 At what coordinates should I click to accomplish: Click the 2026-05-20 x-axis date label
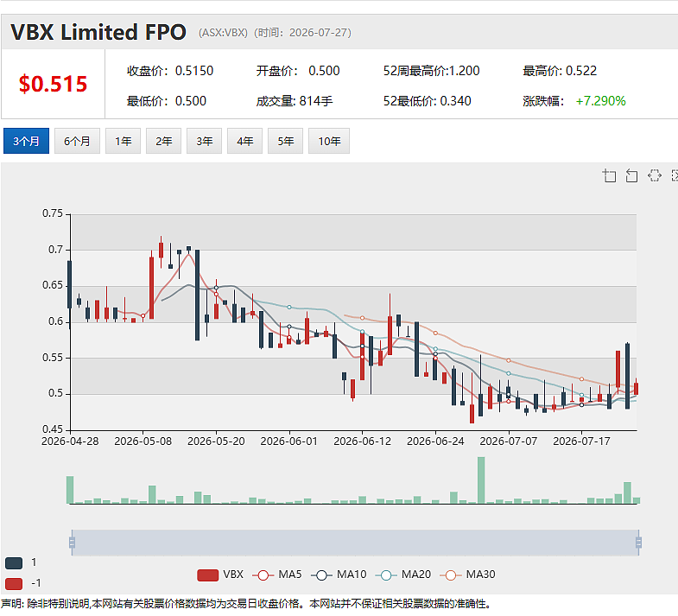pos(216,441)
